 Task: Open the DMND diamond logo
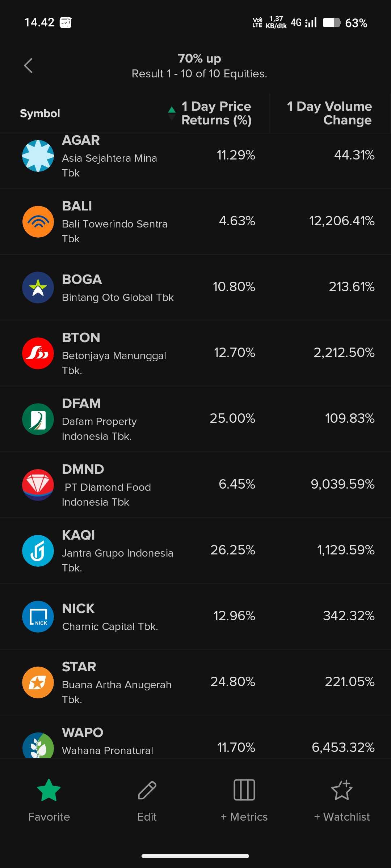click(x=38, y=485)
